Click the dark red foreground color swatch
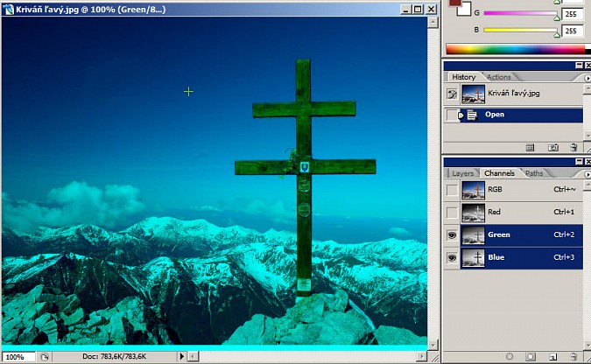The width and height of the screenshot is (591, 364). tap(455, 3)
